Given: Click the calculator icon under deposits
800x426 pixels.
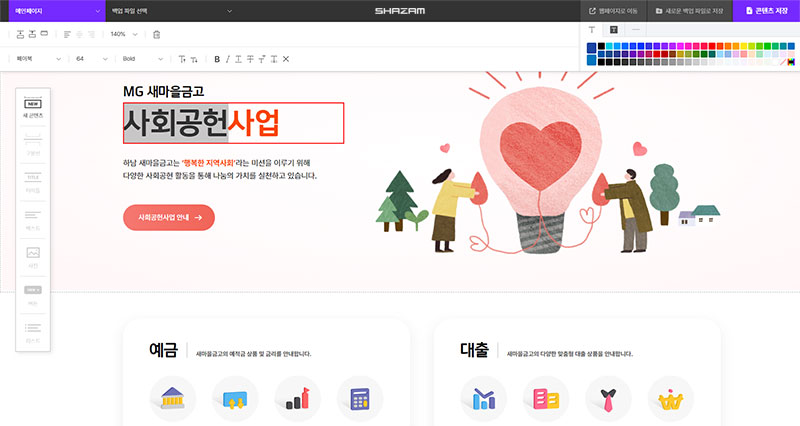Looking at the screenshot, I should pos(360,399).
